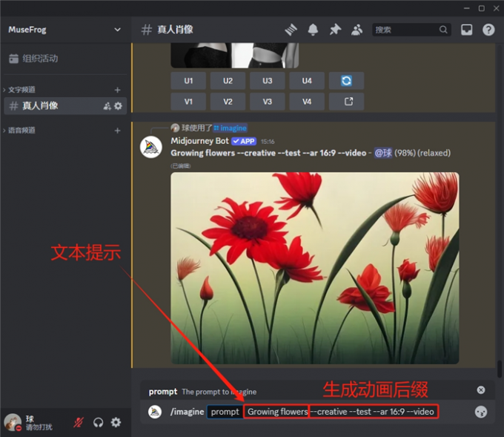
Task: Add a channel to 文字频道
Action: (117, 90)
